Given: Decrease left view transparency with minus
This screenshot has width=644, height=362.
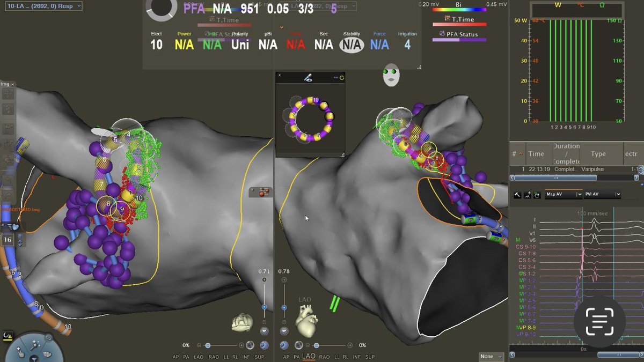Looking at the screenshot, I should coord(199,345).
